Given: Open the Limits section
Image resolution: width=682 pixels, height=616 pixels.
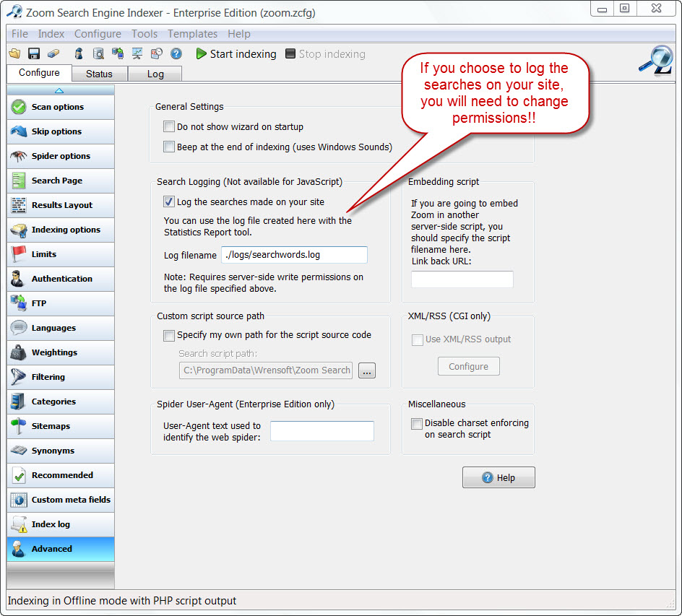Looking at the screenshot, I should [61, 254].
